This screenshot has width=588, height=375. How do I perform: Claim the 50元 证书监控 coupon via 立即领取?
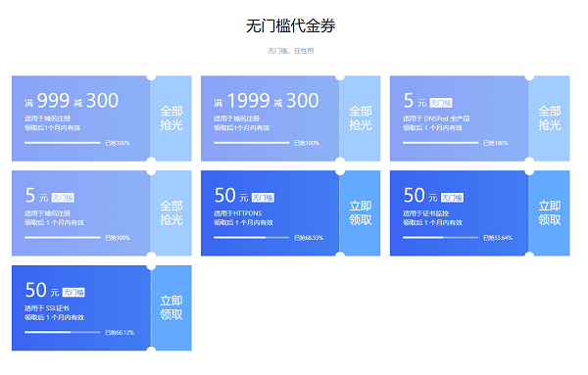pos(550,213)
